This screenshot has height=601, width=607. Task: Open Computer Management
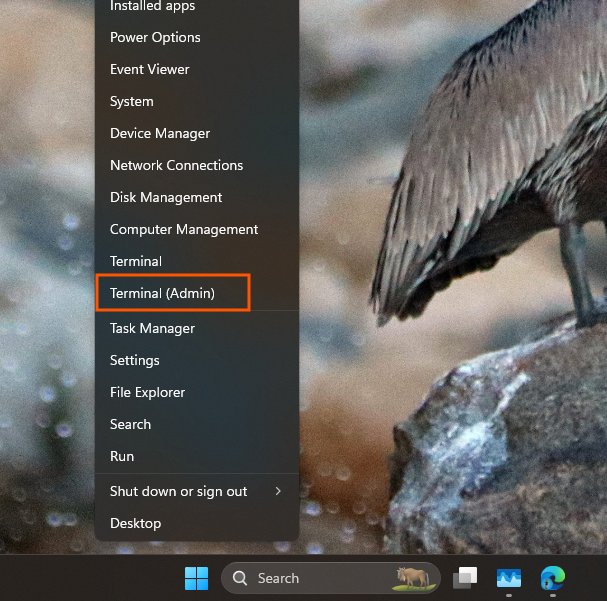pyautogui.click(x=197, y=229)
